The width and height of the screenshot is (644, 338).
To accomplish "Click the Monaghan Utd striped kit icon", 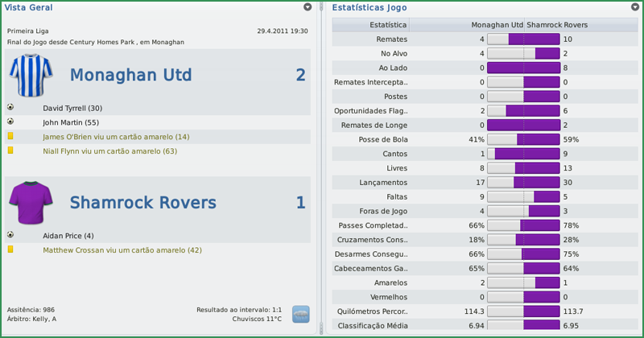I will (31, 76).
